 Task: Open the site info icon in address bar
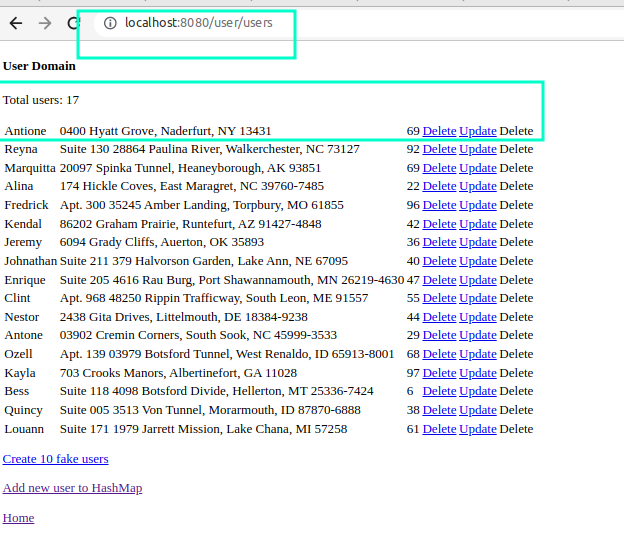click(x=110, y=23)
